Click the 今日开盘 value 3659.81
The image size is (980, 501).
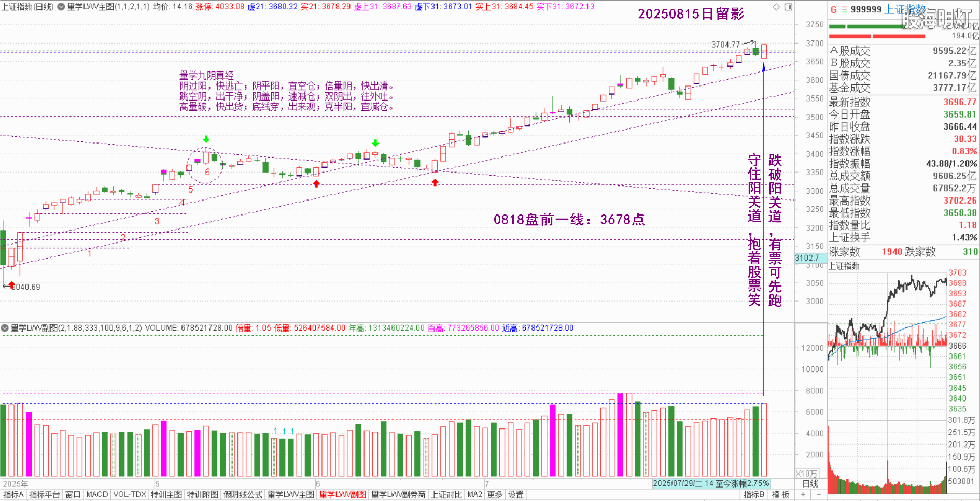(x=960, y=114)
